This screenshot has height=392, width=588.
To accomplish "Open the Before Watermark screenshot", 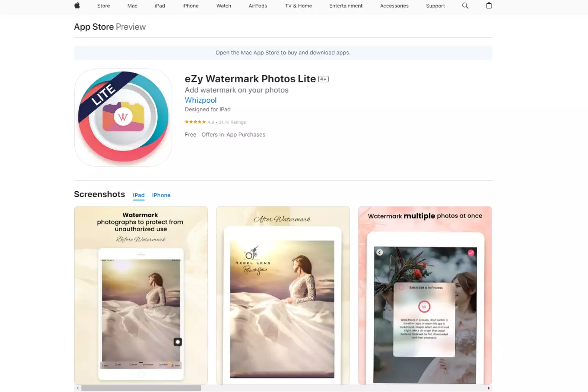I will tap(141, 295).
